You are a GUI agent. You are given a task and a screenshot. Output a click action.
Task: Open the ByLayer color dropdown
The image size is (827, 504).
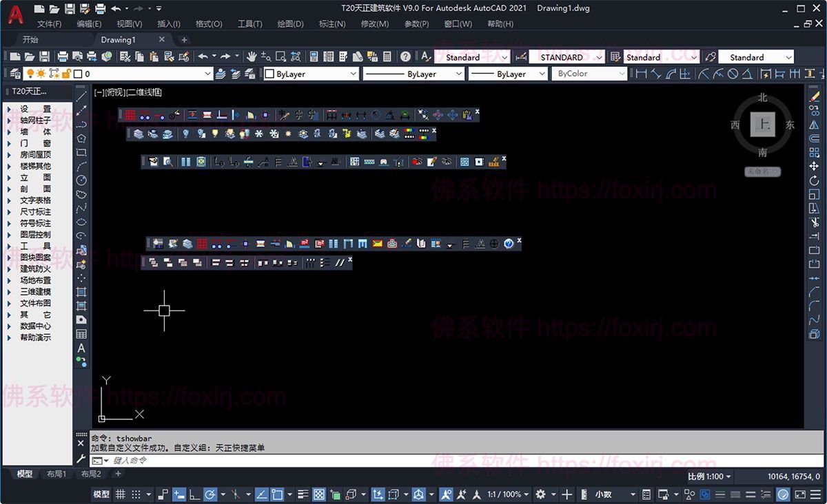point(309,74)
